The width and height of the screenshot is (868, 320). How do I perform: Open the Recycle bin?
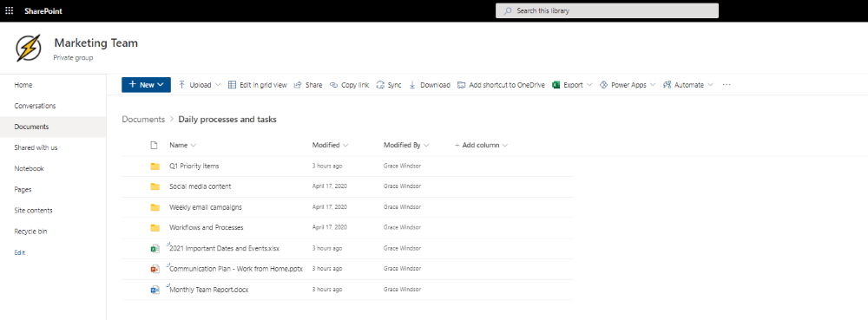coord(30,232)
